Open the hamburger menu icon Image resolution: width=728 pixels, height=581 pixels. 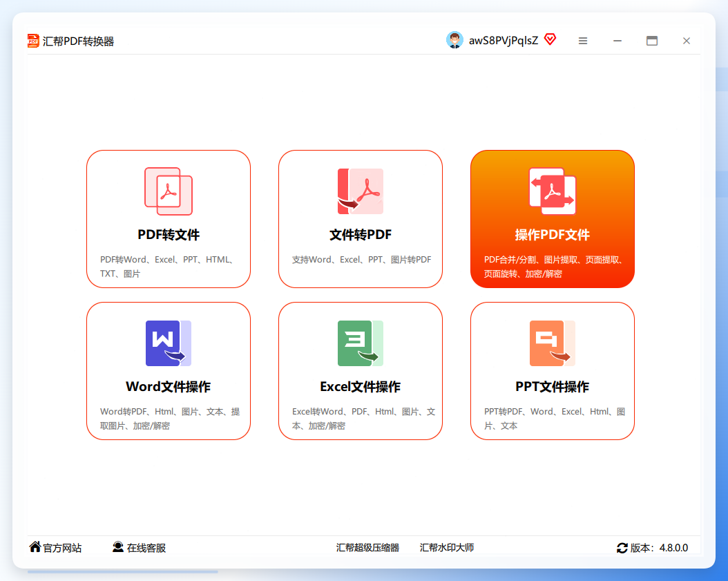(x=583, y=41)
